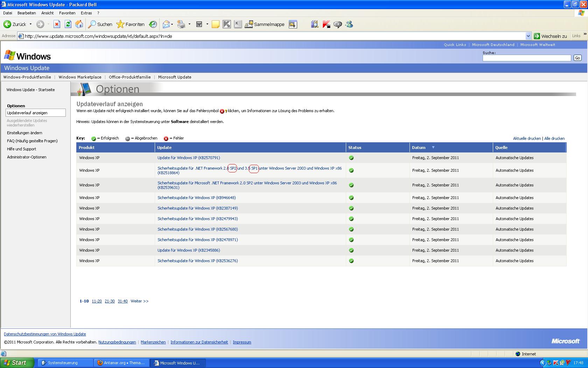The width and height of the screenshot is (588, 368).
Task: Click the Go search button
Action: point(577,58)
